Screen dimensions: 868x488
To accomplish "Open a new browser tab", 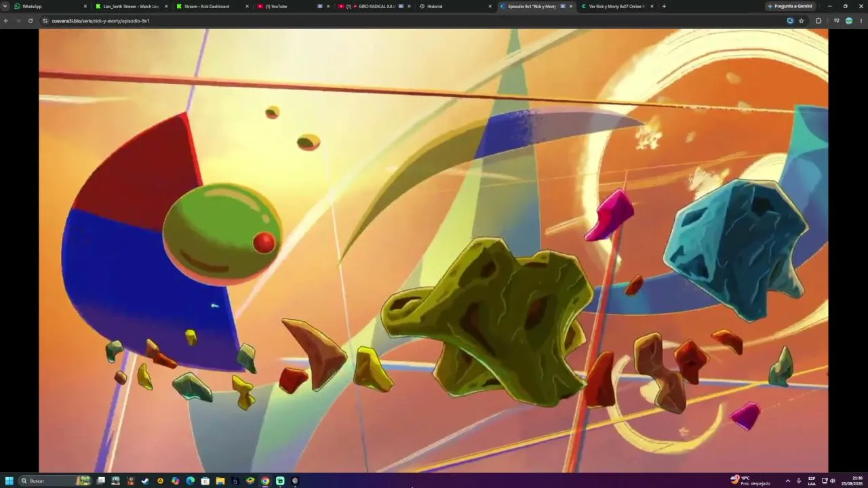I will coord(664,6).
